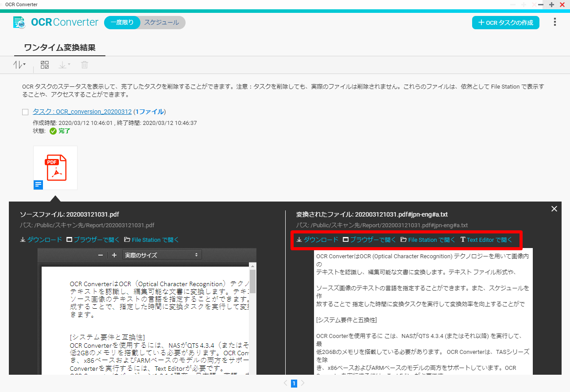This screenshot has width=570, height=392.
Task: Click the trash delete icon
Action: [x=85, y=65]
